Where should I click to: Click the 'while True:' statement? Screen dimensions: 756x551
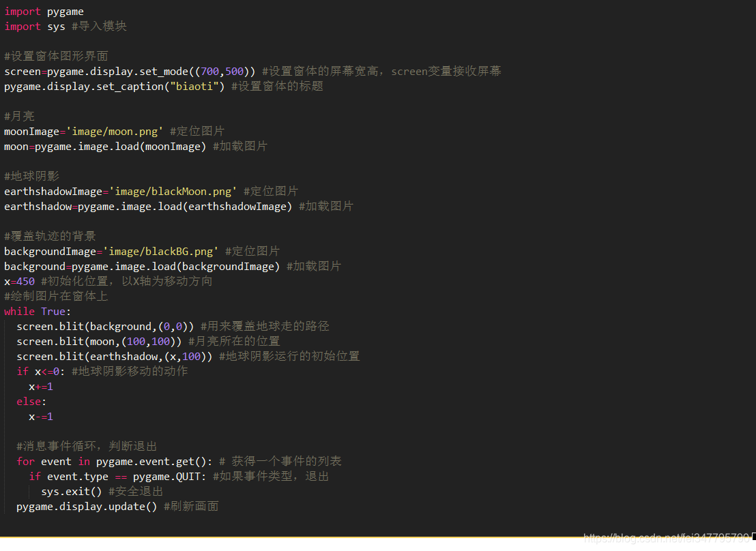click(38, 312)
